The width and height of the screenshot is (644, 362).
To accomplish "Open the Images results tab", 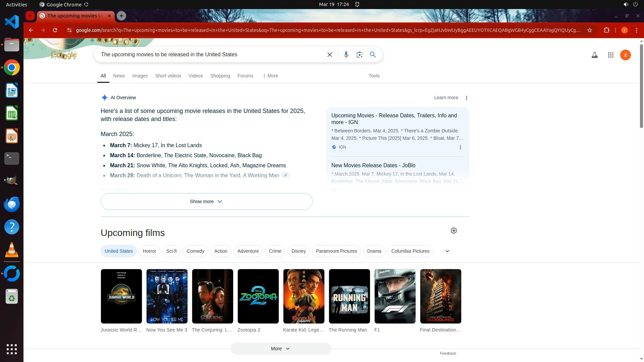I will [140, 76].
